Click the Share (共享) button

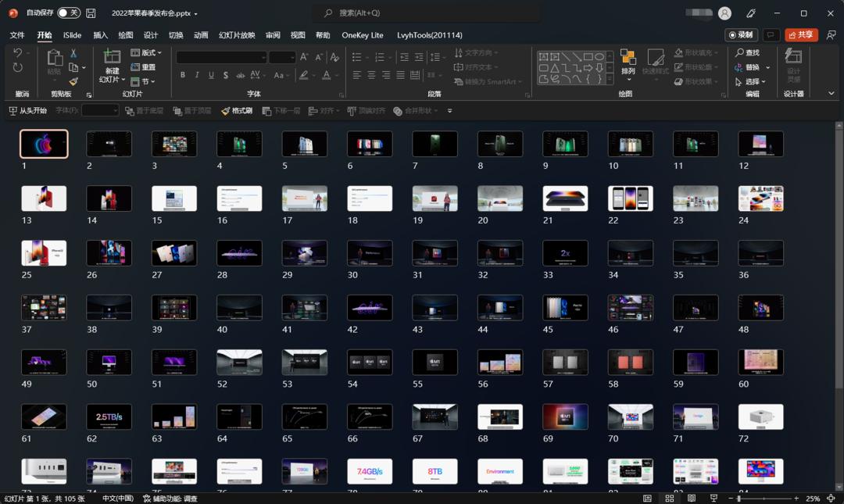click(801, 35)
